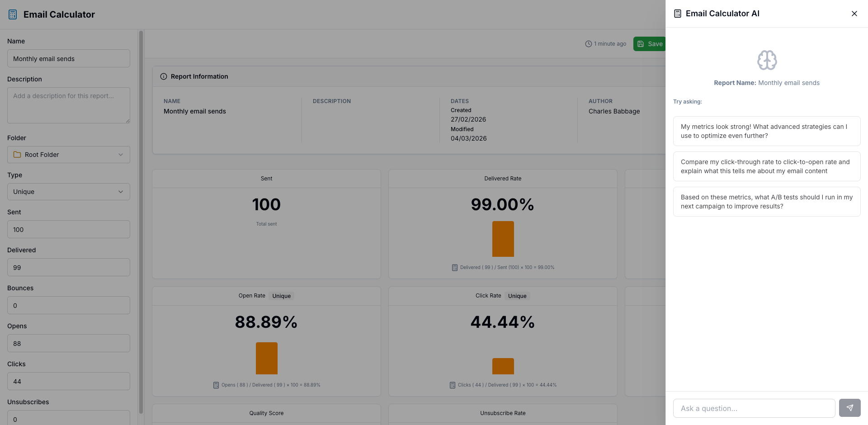This screenshot has width=868, height=425.
Task: Click the Report Information info icon
Action: point(164,76)
